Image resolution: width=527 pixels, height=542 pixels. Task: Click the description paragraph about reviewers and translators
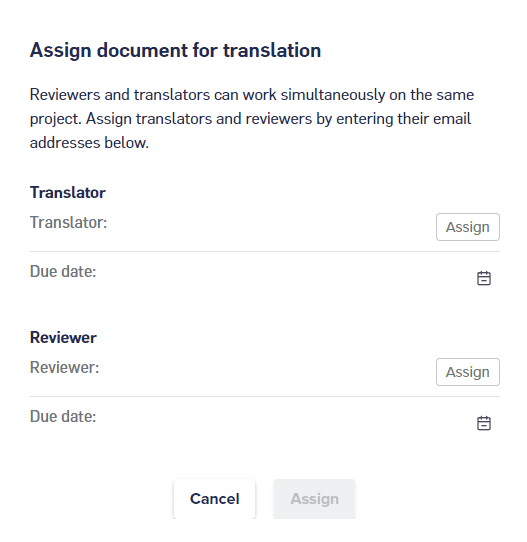point(252,119)
